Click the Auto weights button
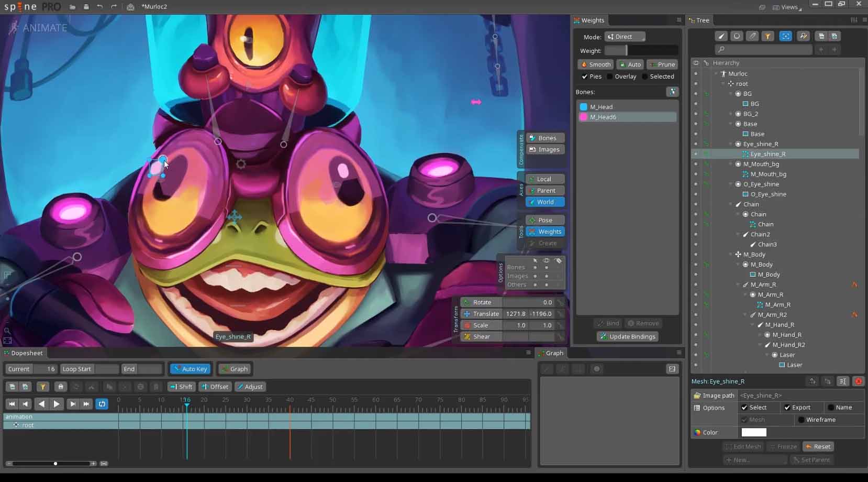The height and width of the screenshot is (482, 868). click(x=630, y=64)
